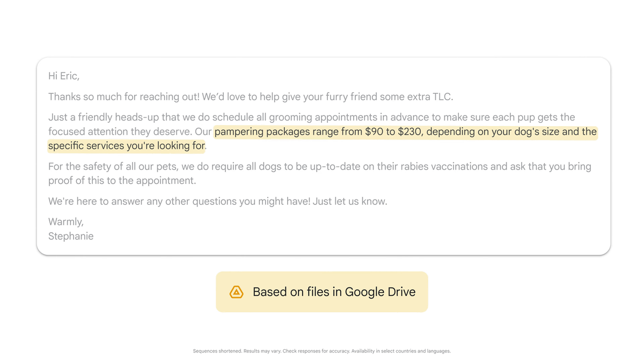This screenshot has width=644, height=362.
Task: Click the "$90" price in the highlighted text
Action: click(x=374, y=132)
